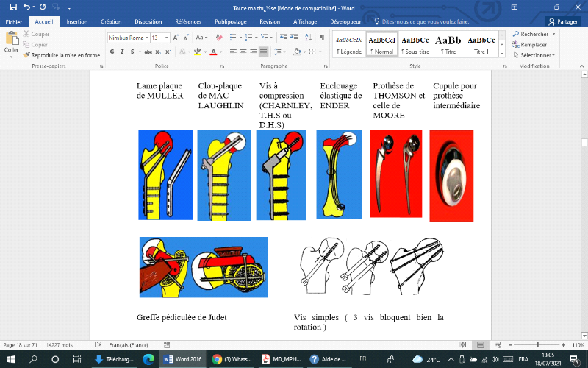Open the Sélectionner dropdown

tap(534, 55)
